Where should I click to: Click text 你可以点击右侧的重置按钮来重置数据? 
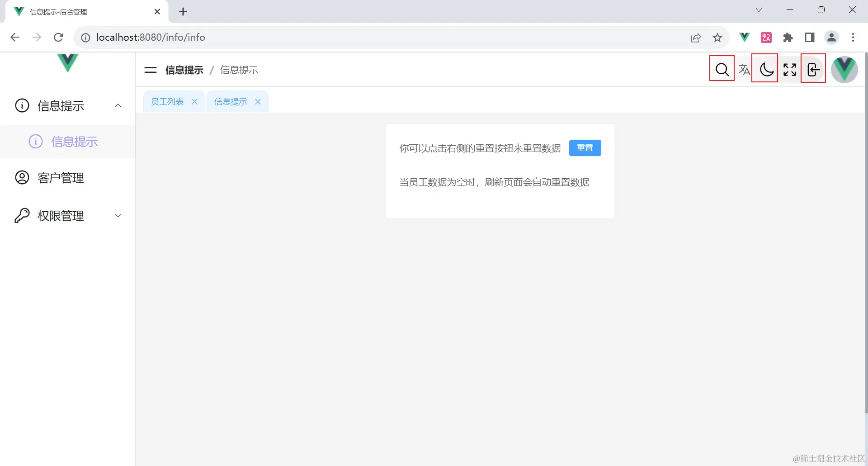point(480,148)
